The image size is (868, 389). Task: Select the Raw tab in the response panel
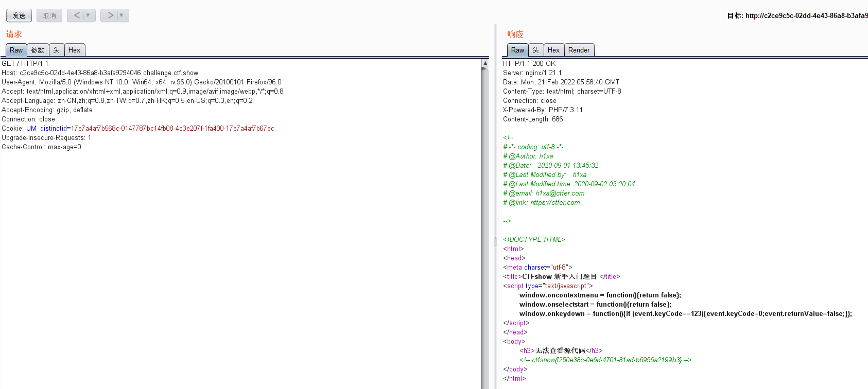[518, 50]
